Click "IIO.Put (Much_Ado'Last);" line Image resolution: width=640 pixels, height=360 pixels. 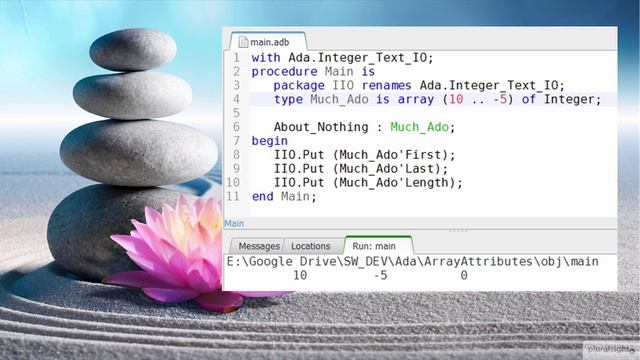coord(360,169)
